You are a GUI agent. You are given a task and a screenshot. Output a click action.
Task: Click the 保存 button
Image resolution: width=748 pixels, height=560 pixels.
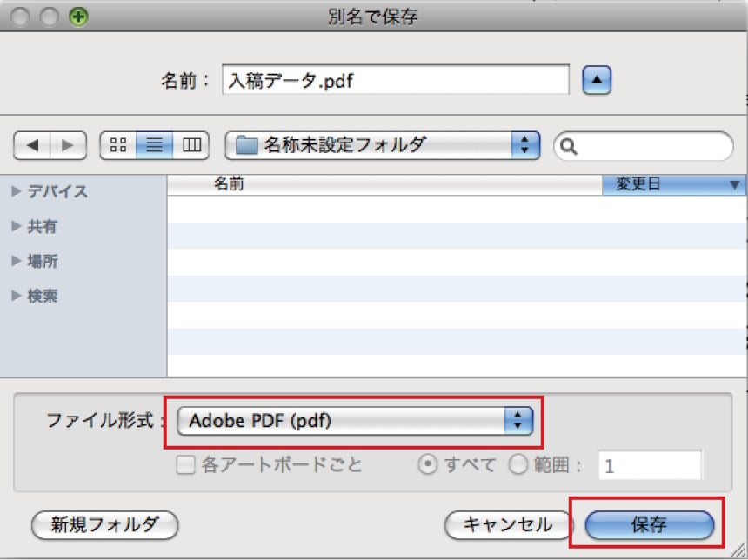pos(649,524)
